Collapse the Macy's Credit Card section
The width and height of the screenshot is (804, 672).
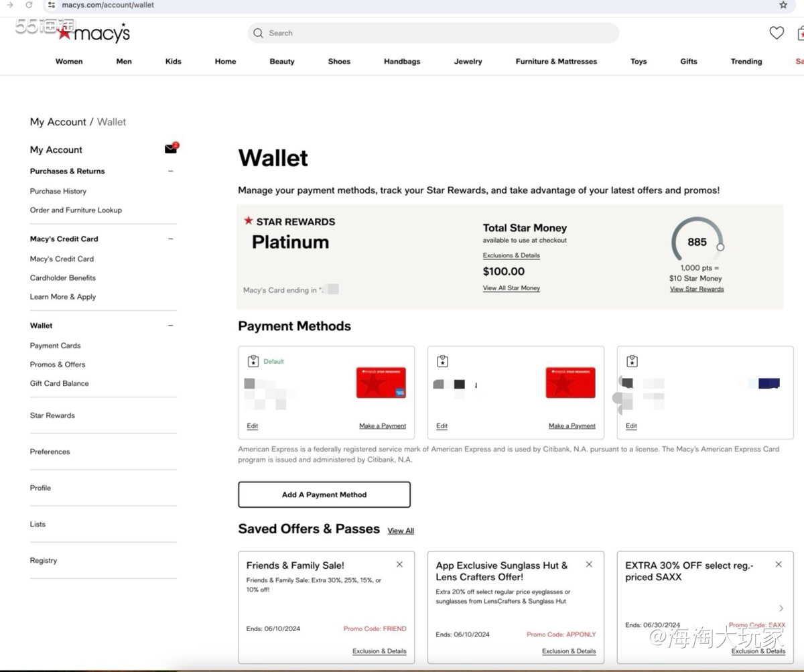point(170,239)
